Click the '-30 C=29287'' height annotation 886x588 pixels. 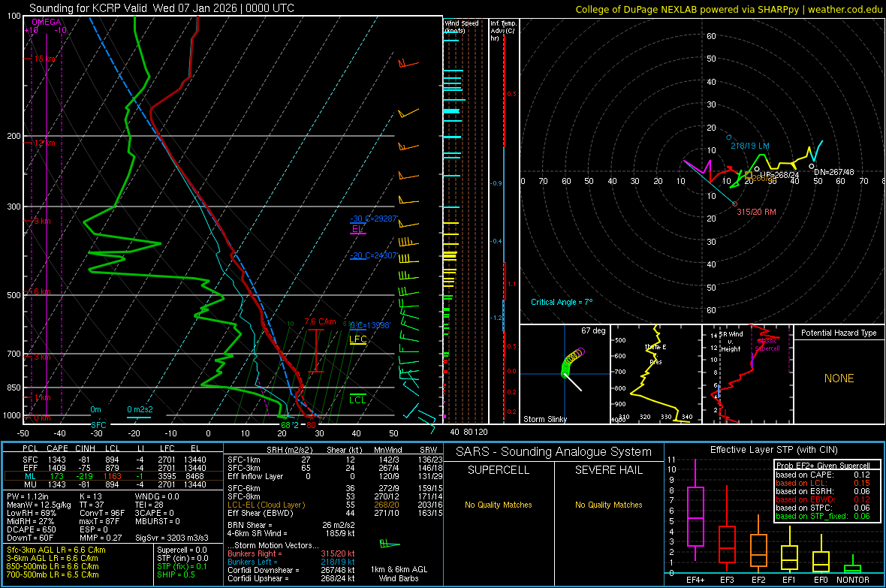point(374,219)
